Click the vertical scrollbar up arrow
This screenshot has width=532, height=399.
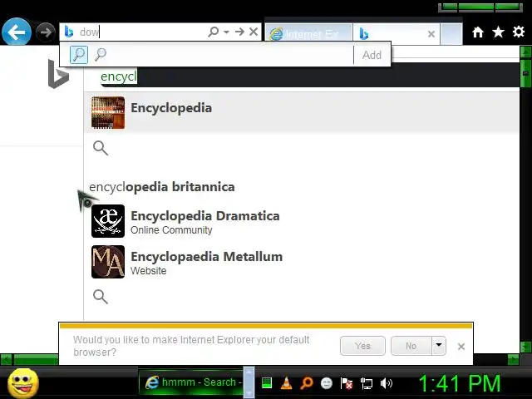[525, 52]
